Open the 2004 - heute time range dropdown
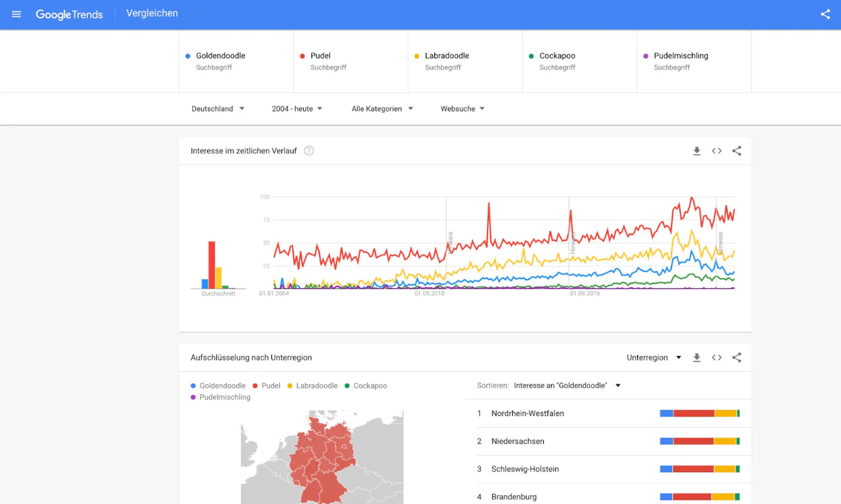This screenshot has width=841, height=504. click(297, 109)
